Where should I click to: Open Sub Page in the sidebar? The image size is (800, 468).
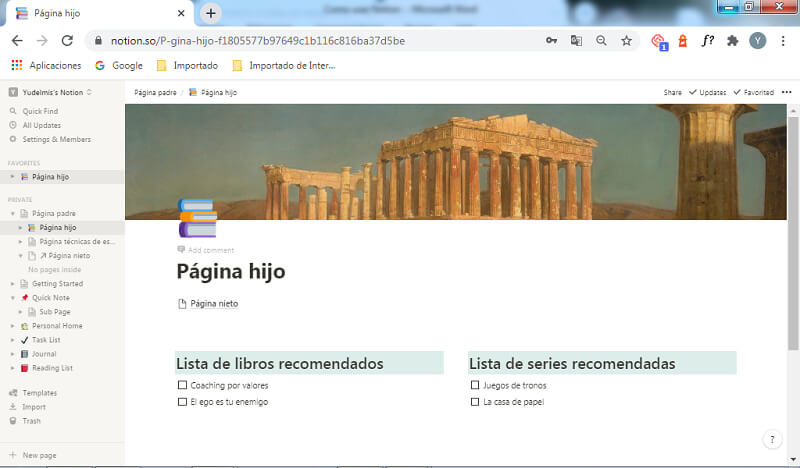pos(55,312)
